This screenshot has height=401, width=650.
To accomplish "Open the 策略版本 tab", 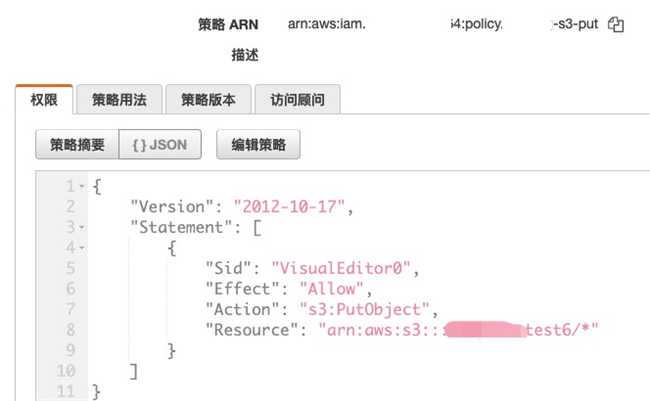I will pyautogui.click(x=209, y=100).
